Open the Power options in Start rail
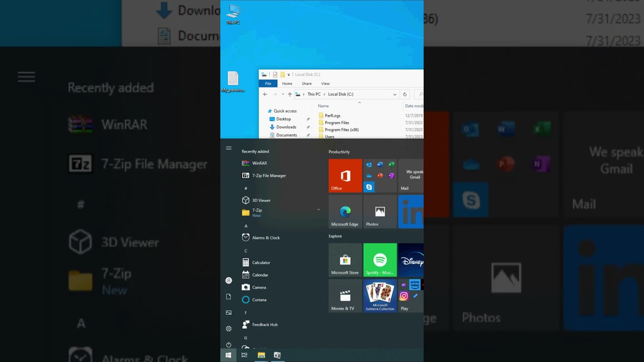The image size is (644, 362). click(x=228, y=345)
